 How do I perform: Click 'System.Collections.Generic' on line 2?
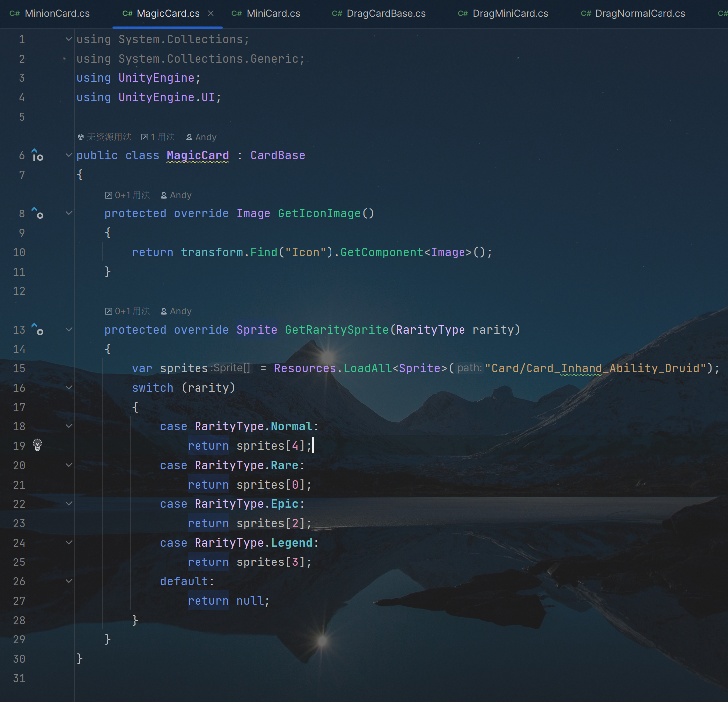tap(208, 59)
